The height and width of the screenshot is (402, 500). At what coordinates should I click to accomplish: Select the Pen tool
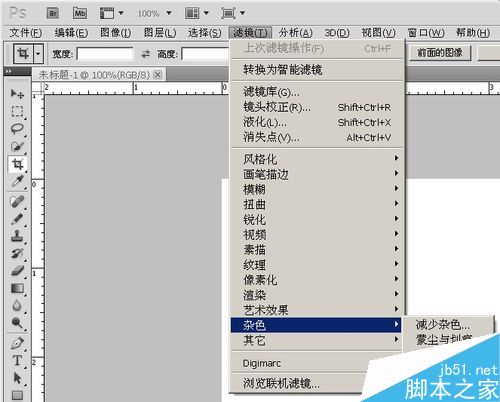17,343
